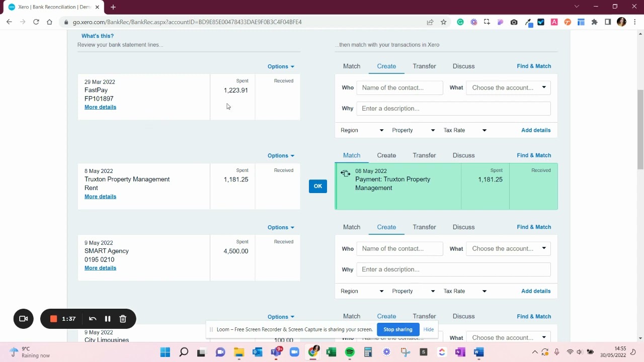Delete the Loom recording with the trash icon
Viewport: 644px width, 362px height.
(x=123, y=319)
